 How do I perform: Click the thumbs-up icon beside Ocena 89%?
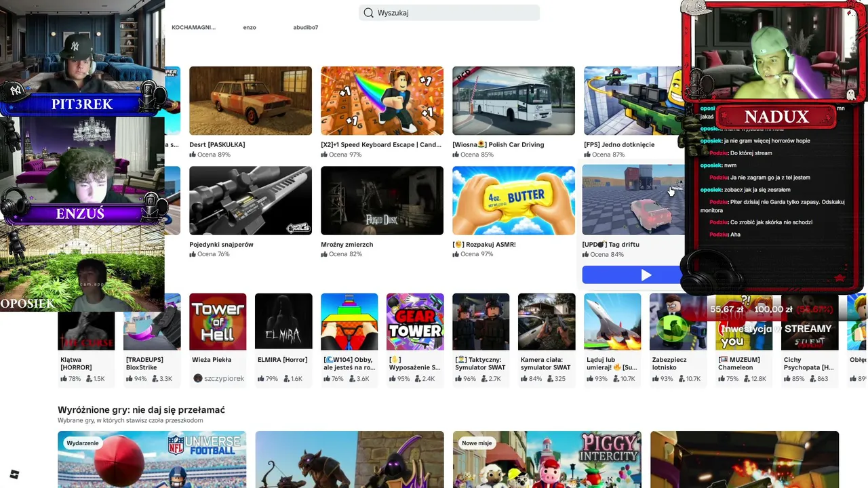point(193,155)
